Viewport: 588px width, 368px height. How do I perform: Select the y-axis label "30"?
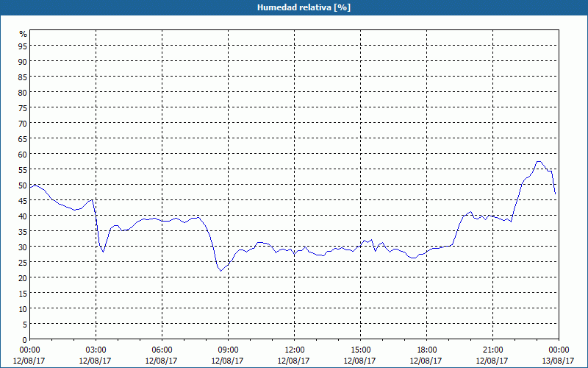23,247
